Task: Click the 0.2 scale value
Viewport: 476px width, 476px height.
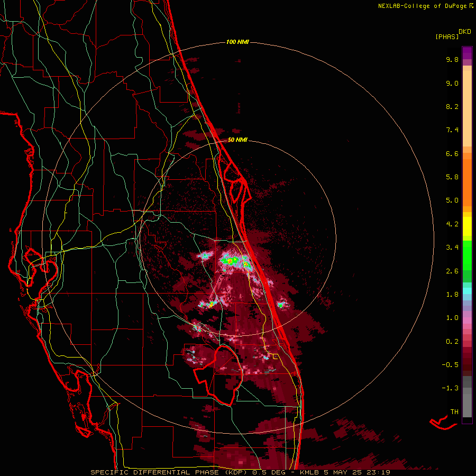Action: tap(452, 342)
